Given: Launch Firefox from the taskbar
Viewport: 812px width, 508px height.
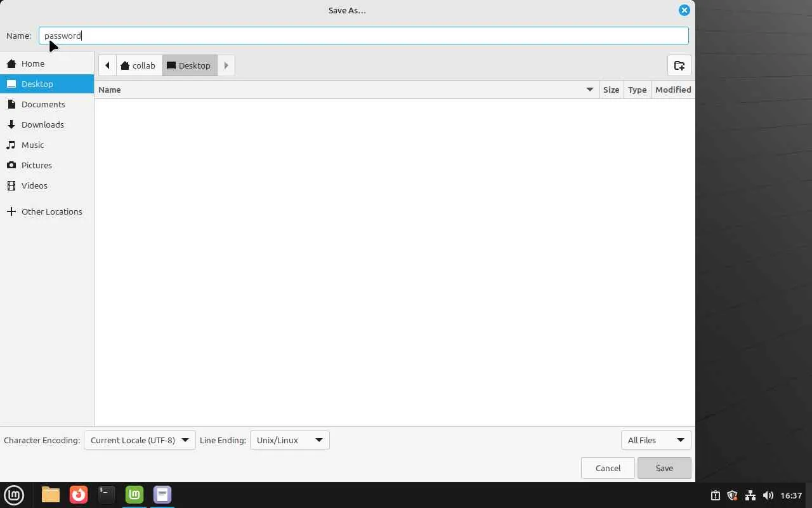Looking at the screenshot, I should [x=79, y=494].
